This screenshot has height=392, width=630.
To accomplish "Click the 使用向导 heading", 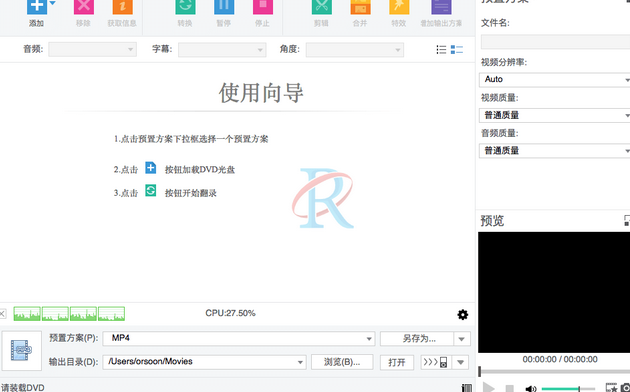I will point(261,93).
